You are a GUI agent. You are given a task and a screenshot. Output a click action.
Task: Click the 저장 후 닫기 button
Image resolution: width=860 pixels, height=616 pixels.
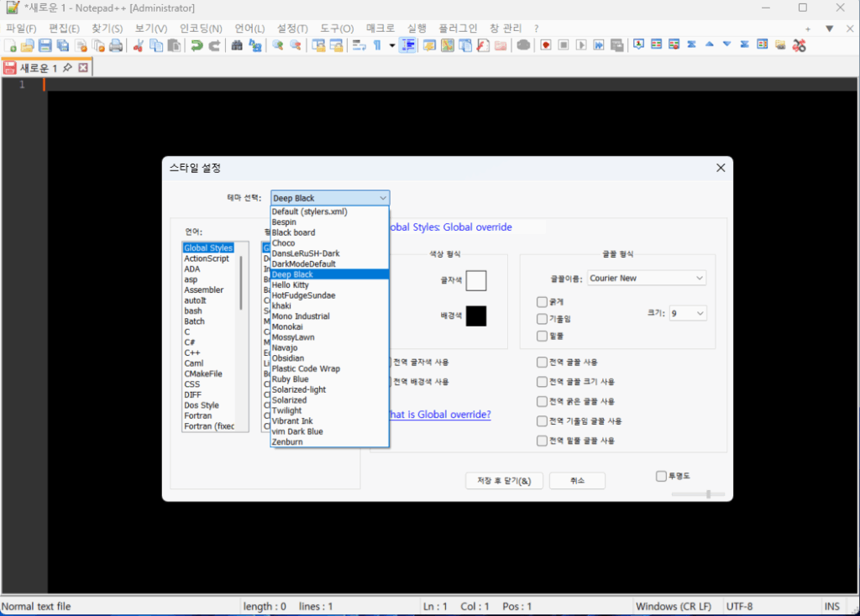point(504,481)
